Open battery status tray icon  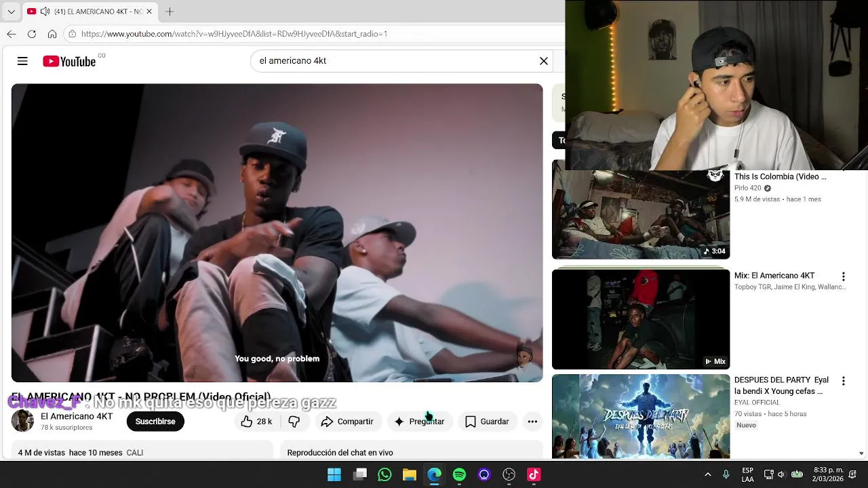[x=797, y=474]
